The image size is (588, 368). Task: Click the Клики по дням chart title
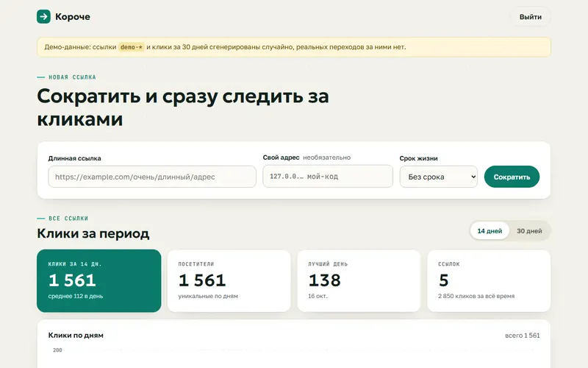76,336
